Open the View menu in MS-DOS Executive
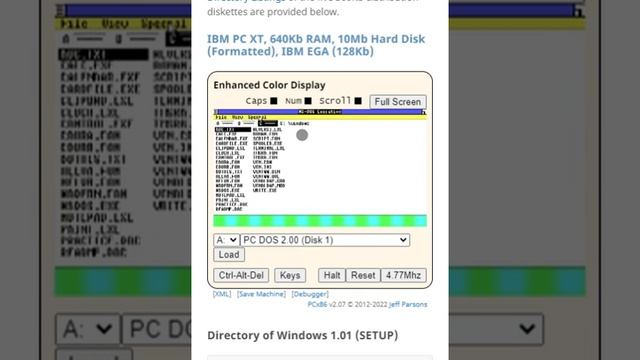The height and width of the screenshot is (360, 640). pos(238,118)
